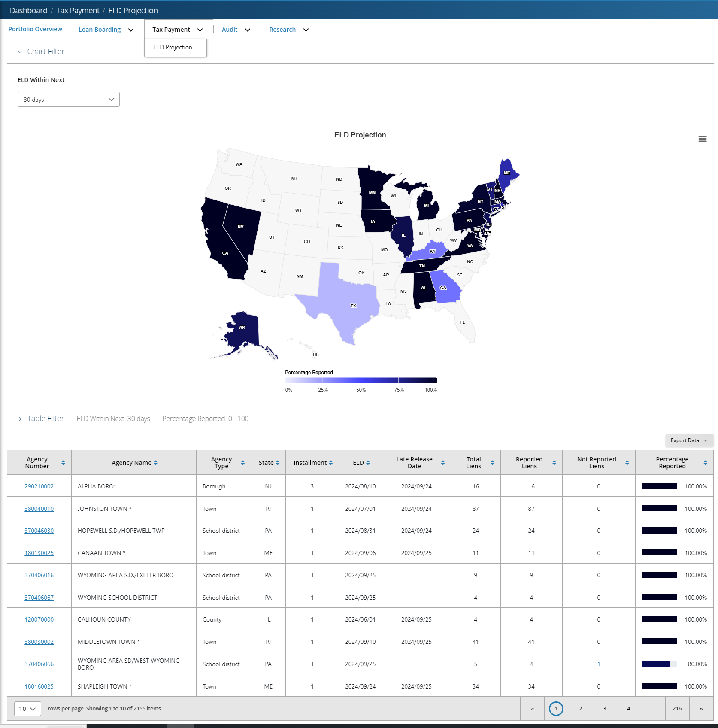Open the ELD Within Next dropdown
This screenshot has width=718, height=728.
68,99
